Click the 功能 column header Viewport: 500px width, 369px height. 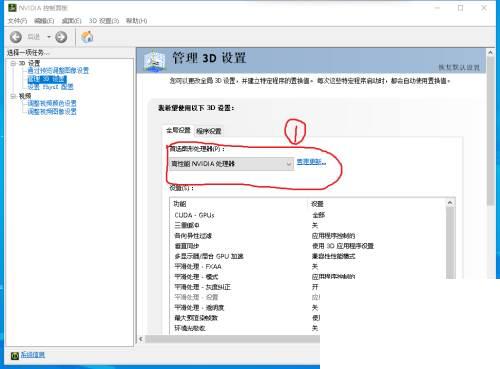coord(239,204)
